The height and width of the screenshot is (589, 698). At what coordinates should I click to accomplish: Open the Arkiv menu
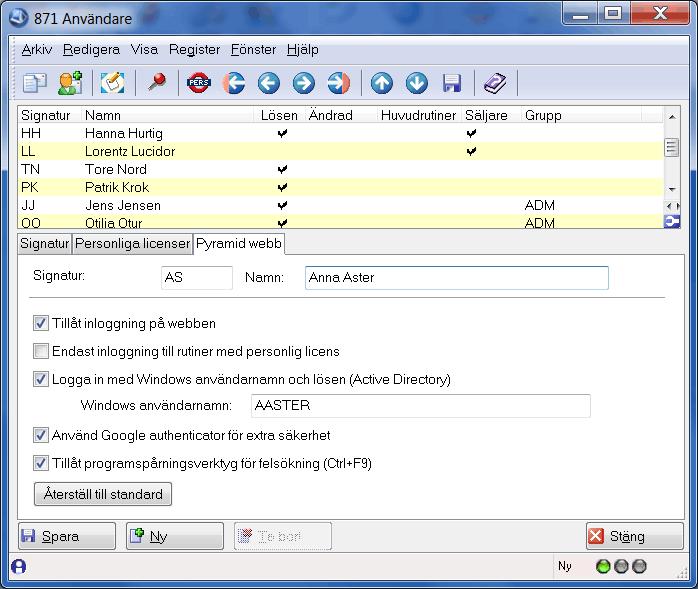pyautogui.click(x=37, y=49)
